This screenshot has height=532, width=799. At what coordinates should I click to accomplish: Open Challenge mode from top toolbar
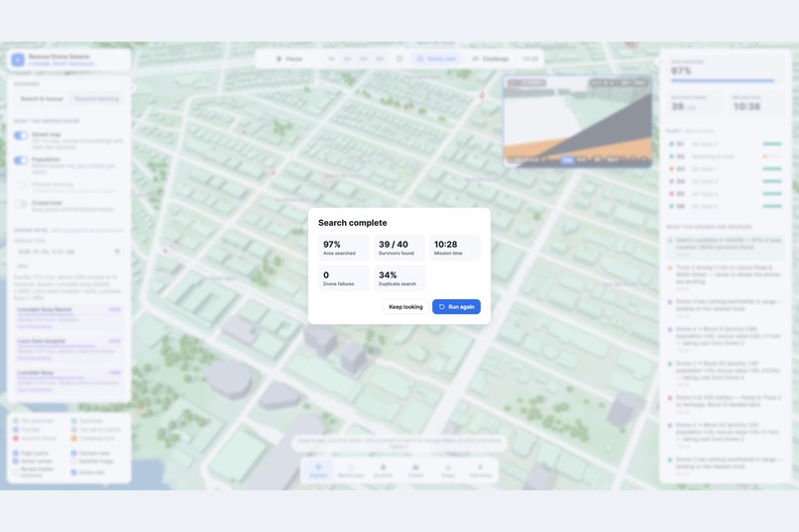(490, 59)
